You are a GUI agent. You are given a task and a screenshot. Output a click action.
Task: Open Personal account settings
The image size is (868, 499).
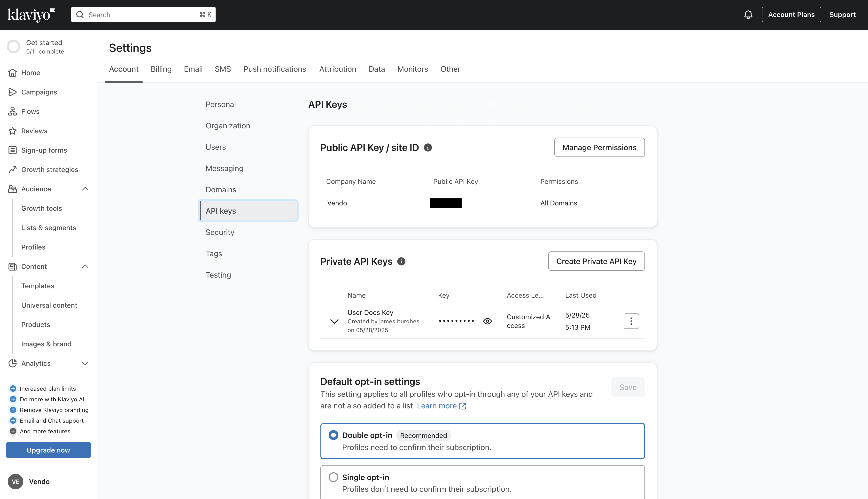221,104
